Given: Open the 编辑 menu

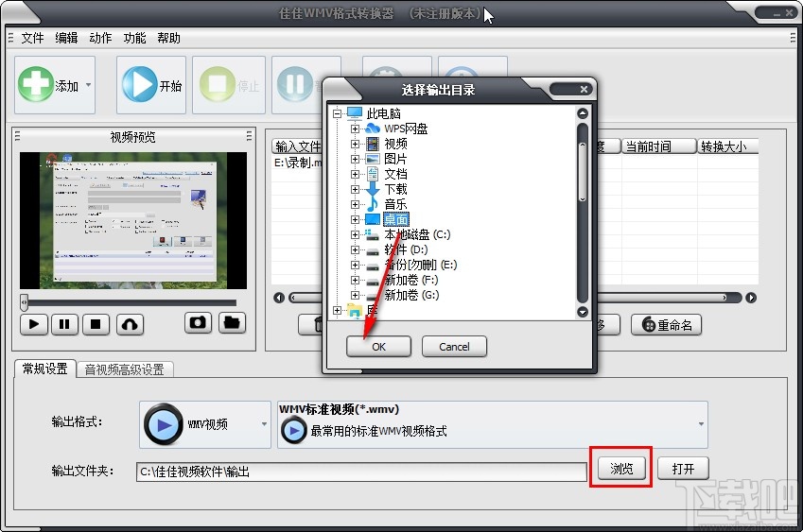Looking at the screenshot, I should pyautogui.click(x=66, y=39).
